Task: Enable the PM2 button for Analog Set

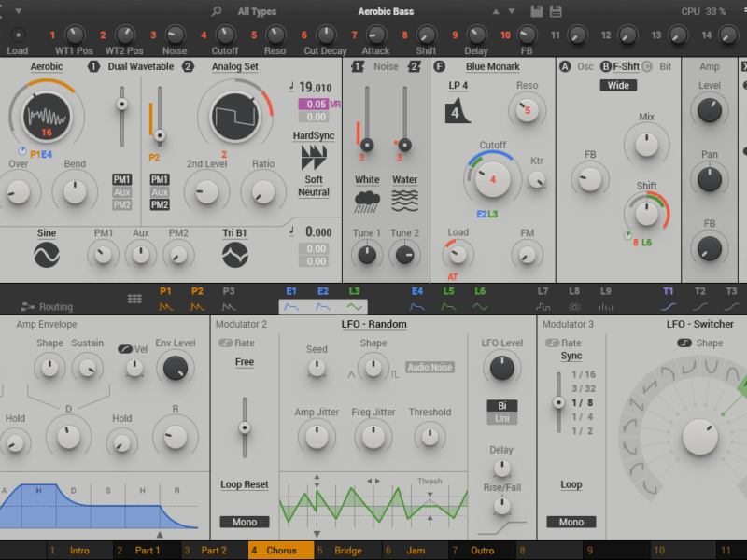Action: pos(160,204)
